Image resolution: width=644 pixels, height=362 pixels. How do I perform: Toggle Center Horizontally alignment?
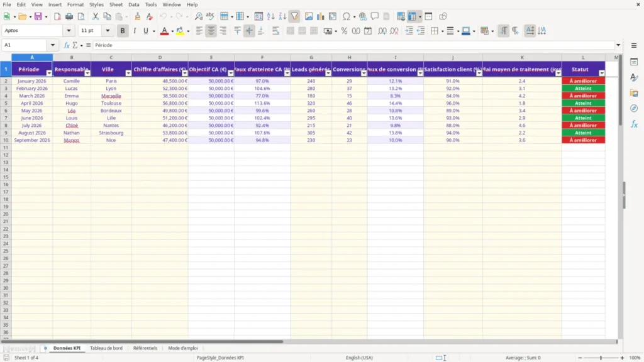click(211, 31)
